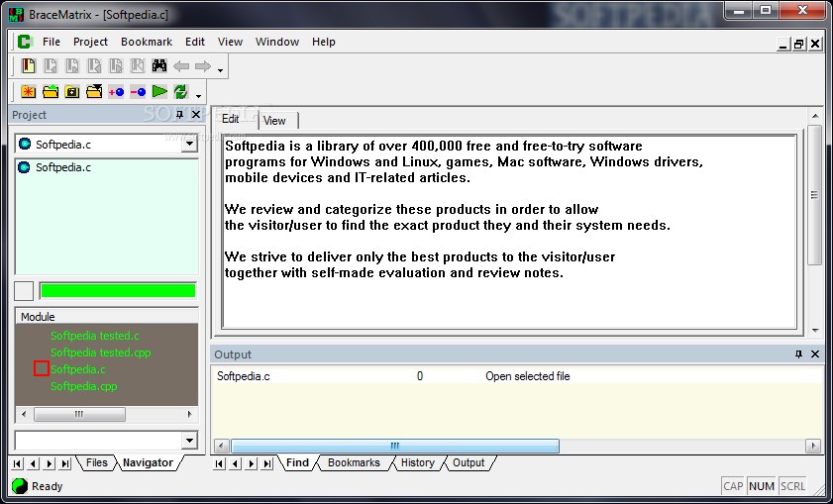The height and width of the screenshot is (504, 833).
Task: Switch to the Output tab
Action: coord(469,462)
